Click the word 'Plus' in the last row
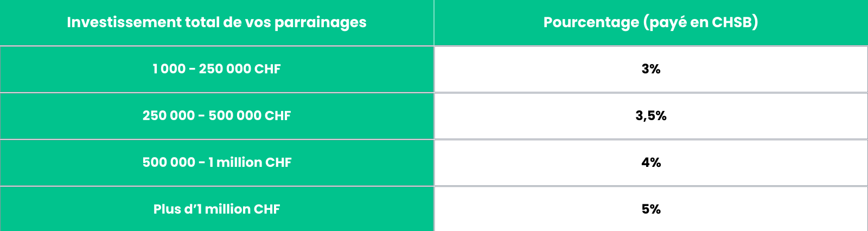 (x=167, y=209)
